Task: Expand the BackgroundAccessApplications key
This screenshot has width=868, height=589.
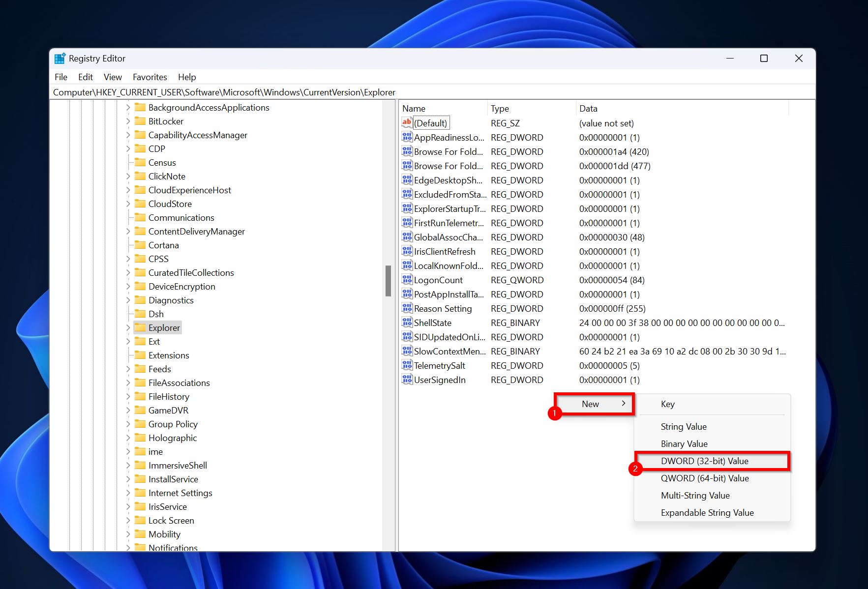Action: coord(128,107)
